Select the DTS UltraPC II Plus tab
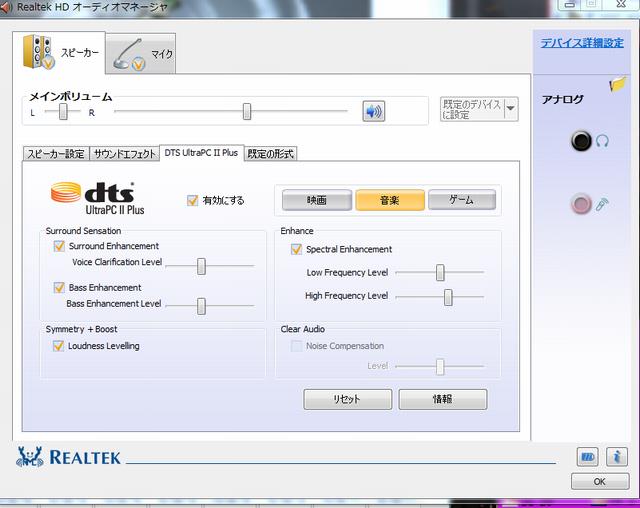Viewport: 640px width, 508px height. [x=201, y=153]
